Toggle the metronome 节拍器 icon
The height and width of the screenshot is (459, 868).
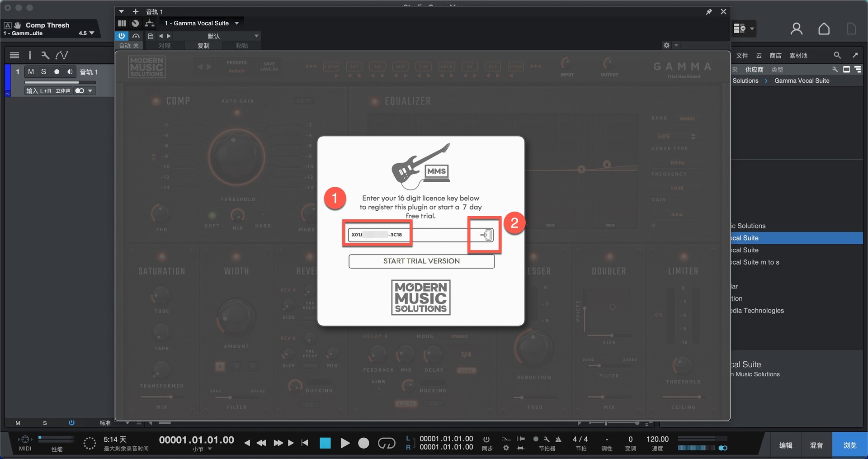(558, 439)
